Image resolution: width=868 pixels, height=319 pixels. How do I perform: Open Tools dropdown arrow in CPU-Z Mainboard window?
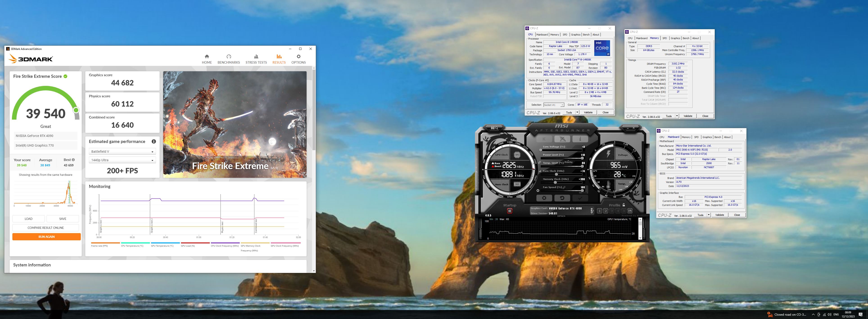(708, 215)
